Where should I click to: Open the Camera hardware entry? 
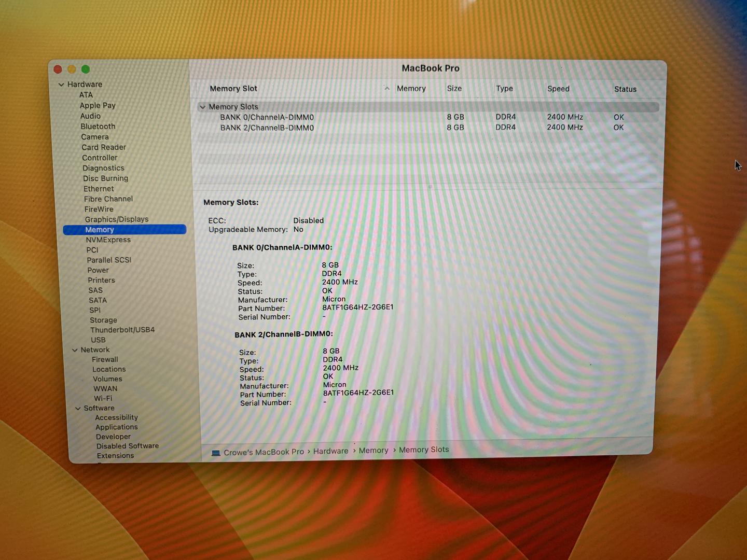pyautogui.click(x=95, y=137)
